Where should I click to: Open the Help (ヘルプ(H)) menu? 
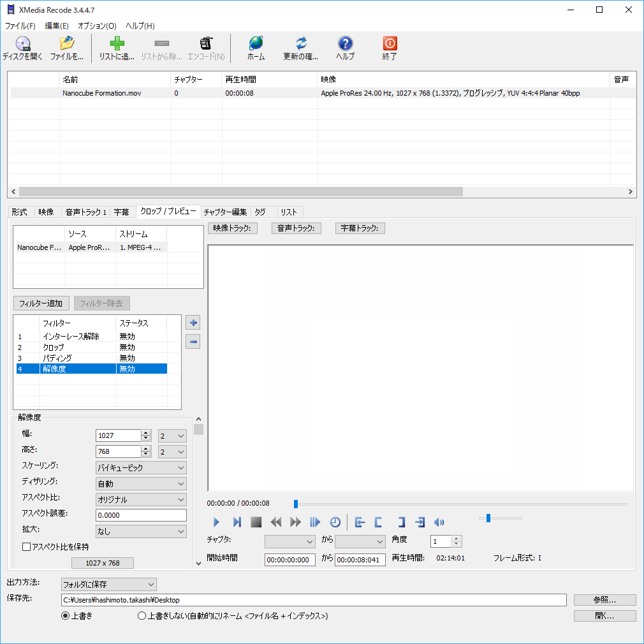point(140,26)
